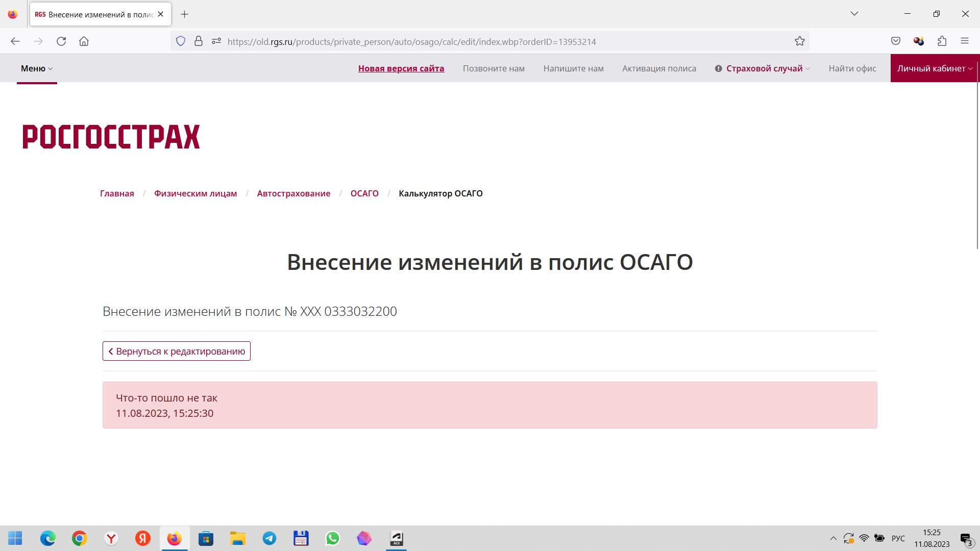Open Yandex Browser from the taskbar
The image size is (980, 551).
111,538
